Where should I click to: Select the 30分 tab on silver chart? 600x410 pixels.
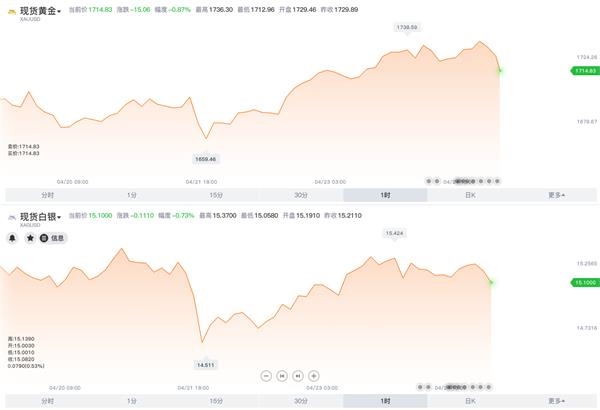301,401
